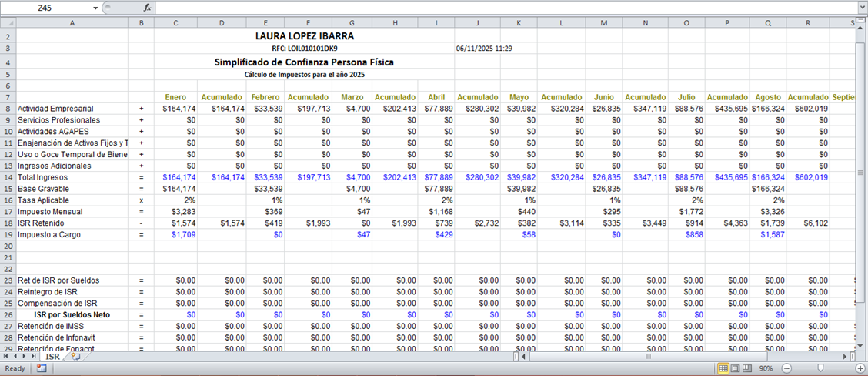Go to the last sheet with navigation arrow
The image size is (868, 376).
[37, 357]
